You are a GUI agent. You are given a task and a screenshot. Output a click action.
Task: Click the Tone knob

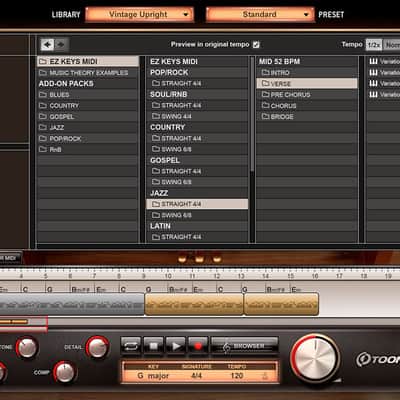click(27, 347)
